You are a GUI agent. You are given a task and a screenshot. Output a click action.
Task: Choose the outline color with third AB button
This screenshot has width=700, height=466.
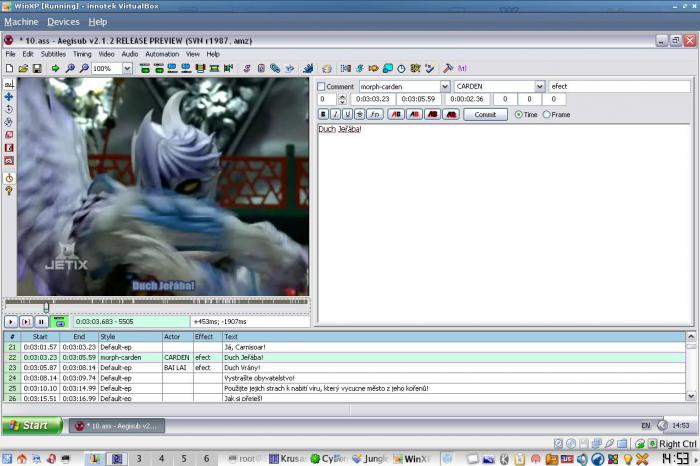click(433, 115)
